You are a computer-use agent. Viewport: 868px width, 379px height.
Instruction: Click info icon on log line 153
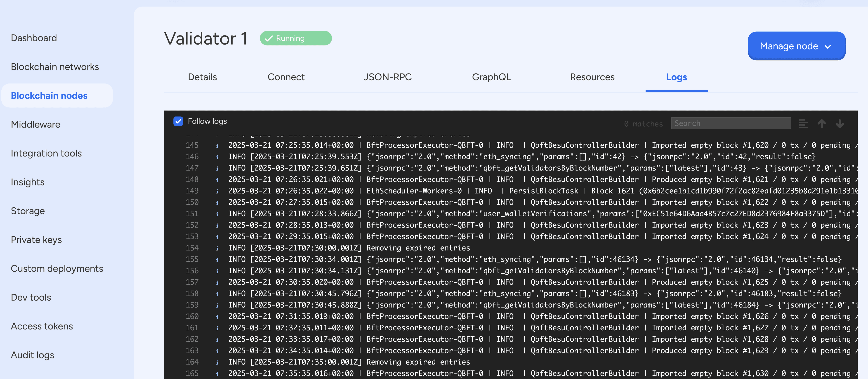(x=217, y=237)
